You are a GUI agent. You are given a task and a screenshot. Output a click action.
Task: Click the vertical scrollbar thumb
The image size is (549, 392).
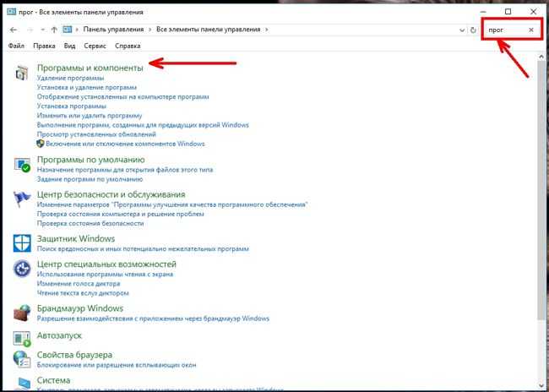point(541,189)
